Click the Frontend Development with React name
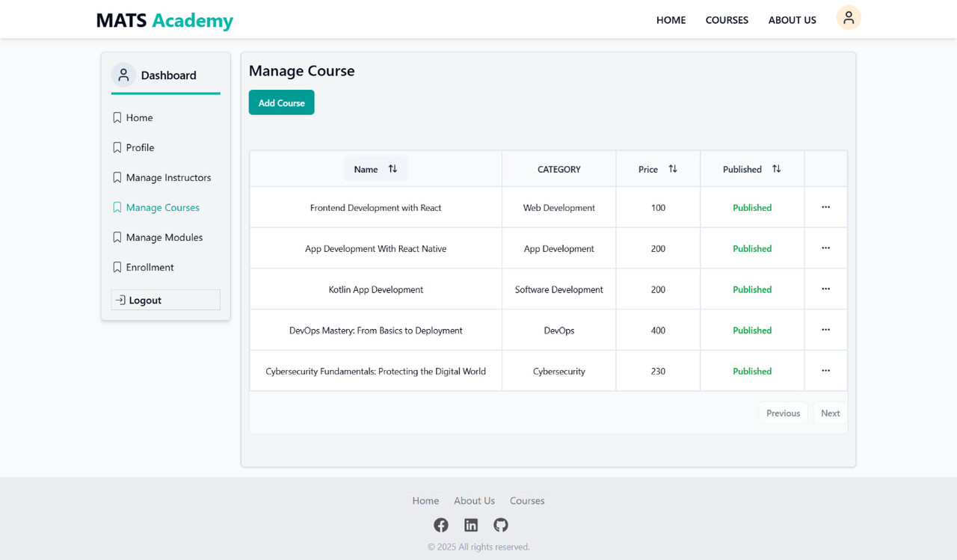The width and height of the screenshot is (957, 560). point(375,208)
